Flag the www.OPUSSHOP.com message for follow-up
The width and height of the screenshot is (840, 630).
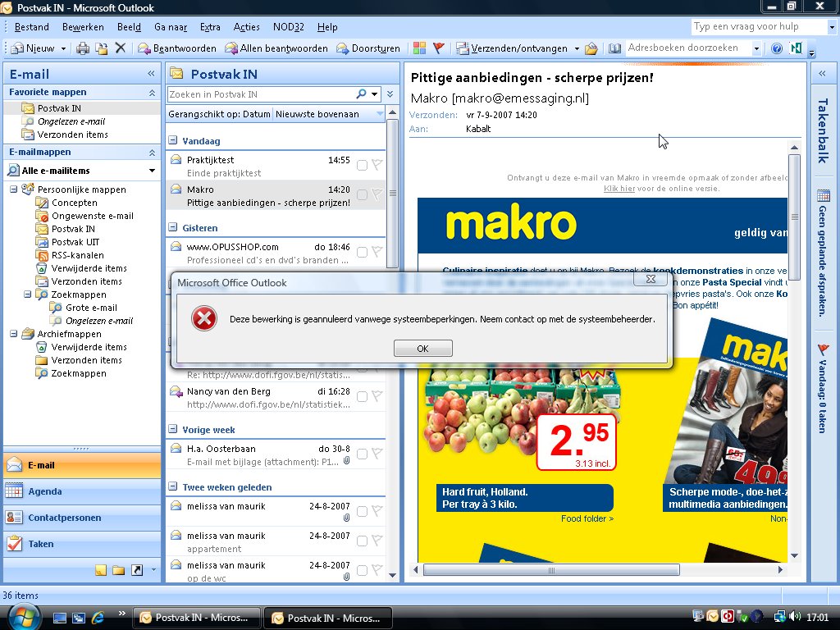click(377, 252)
